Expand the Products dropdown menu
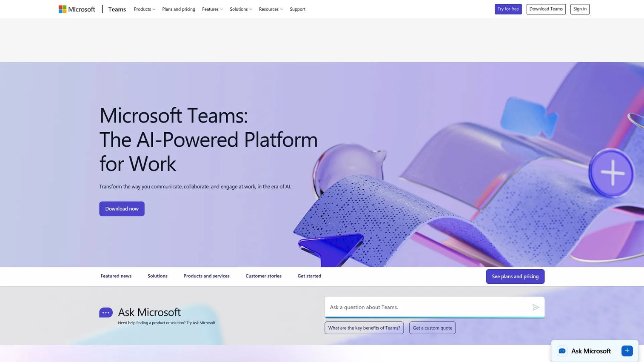The image size is (644, 362). (145, 9)
